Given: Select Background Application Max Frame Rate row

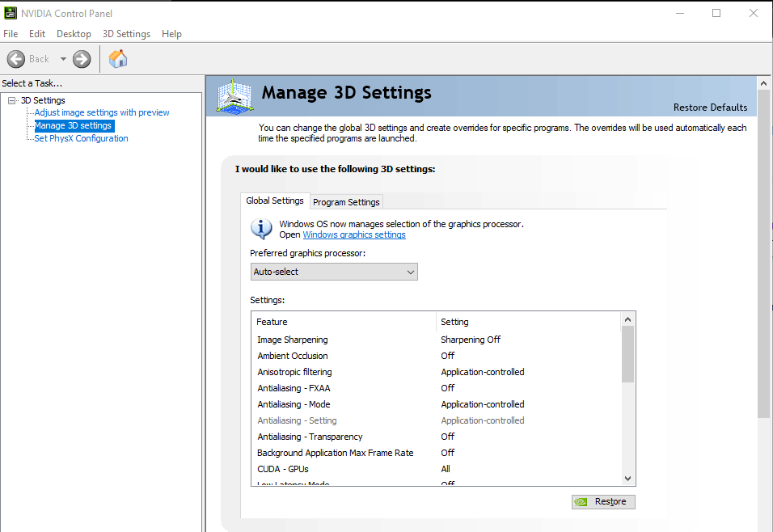Looking at the screenshot, I should (x=436, y=453).
